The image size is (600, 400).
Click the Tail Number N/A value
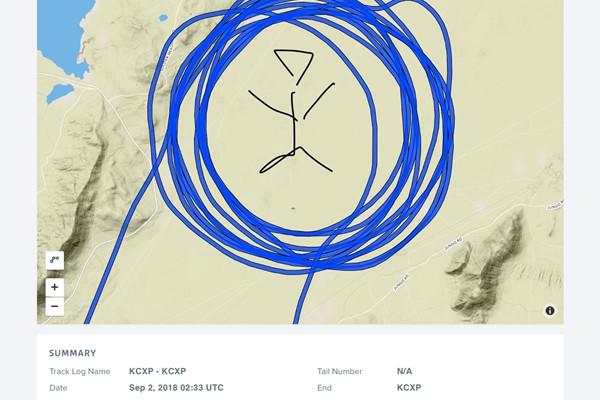(404, 371)
